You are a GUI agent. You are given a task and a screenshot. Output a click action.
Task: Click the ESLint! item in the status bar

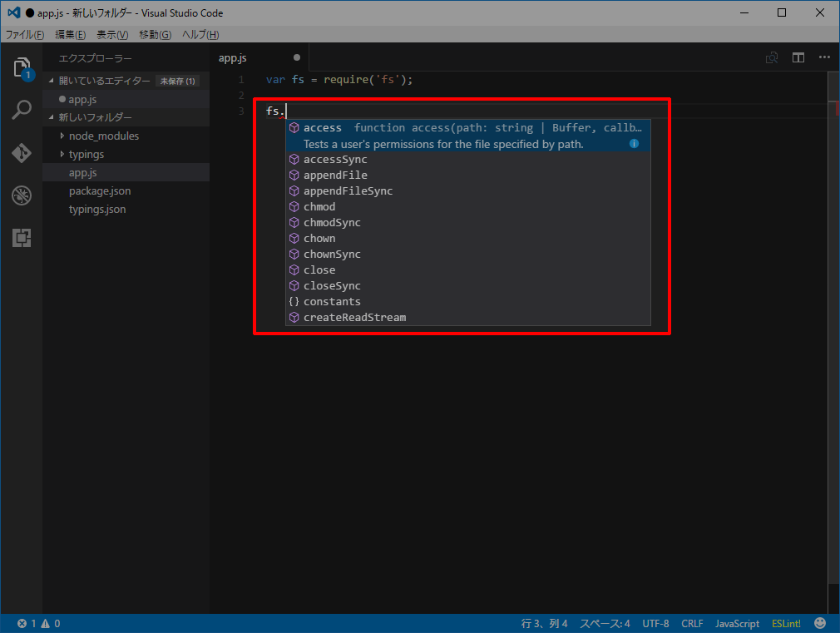[786, 622]
